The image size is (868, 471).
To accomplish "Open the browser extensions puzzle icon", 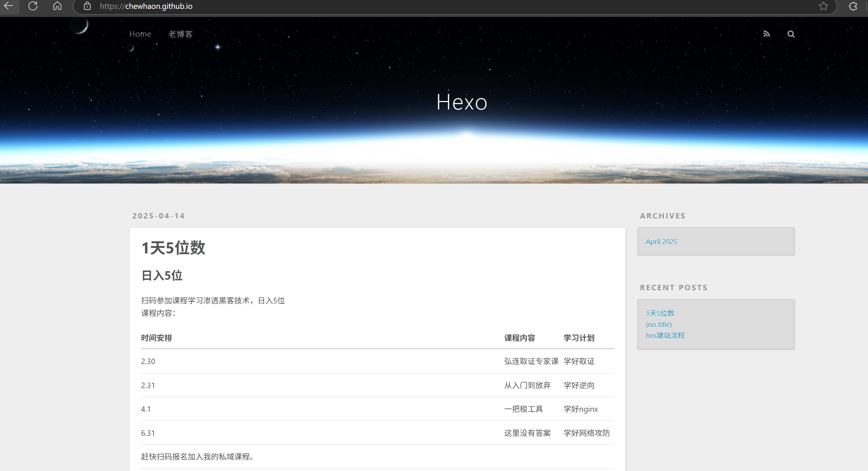I will coord(853,6).
